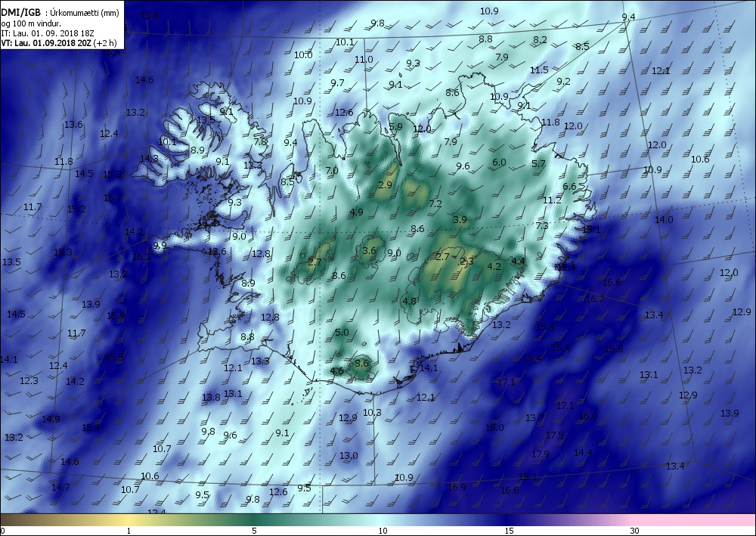The width and height of the screenshot is (756, 536).
Task: Select the "Úrkomumætti (mm)" caption text
Action: (85, 13)
